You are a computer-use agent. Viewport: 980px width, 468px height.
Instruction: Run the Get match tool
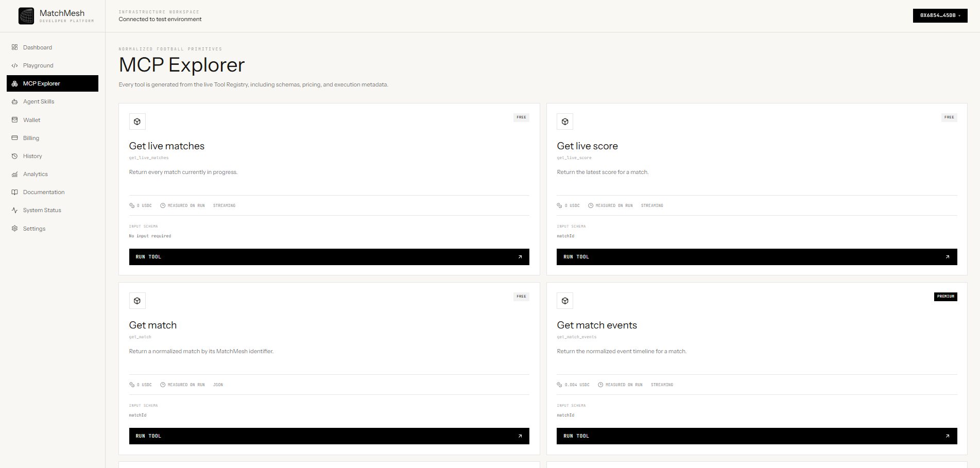(329, 436)
